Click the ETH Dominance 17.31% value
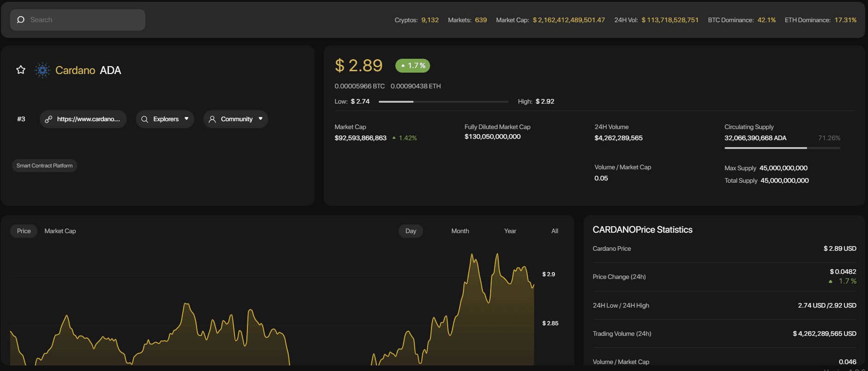This screenshot has width=868, height=371. pos(845,20)
